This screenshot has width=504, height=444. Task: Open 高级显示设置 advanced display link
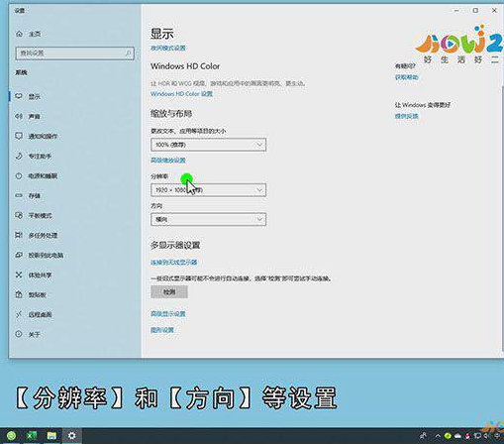point(168,313)
